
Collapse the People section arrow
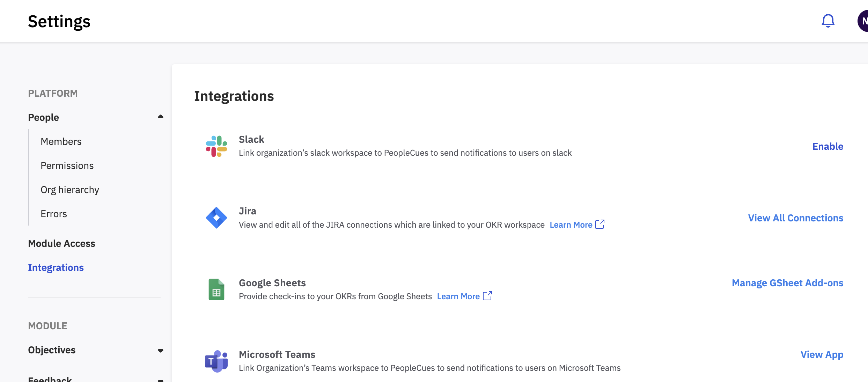click(x=161, y=117)
